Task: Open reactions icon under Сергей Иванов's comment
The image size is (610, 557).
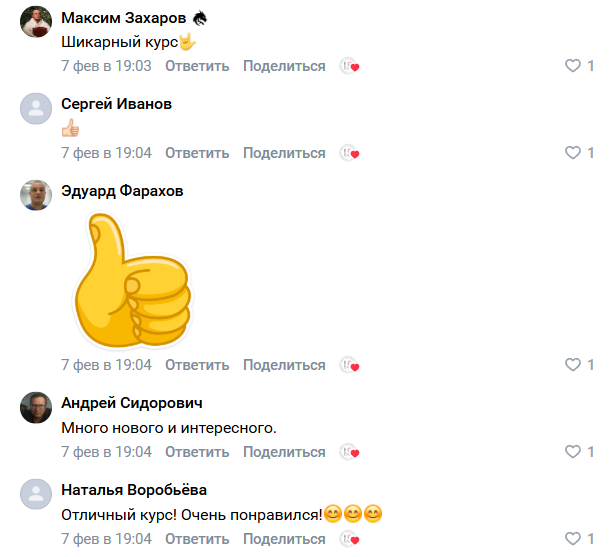Action: pyautogui.click(x=349, y=153)
